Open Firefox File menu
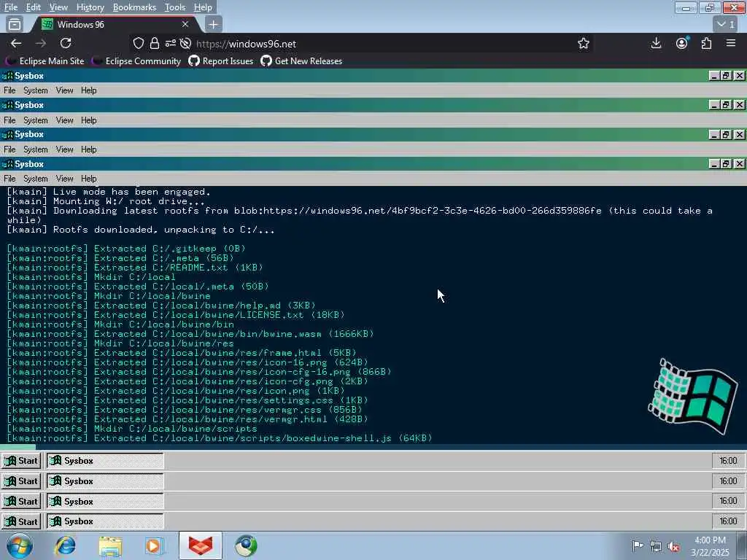The image size is (747, 560). [11, 7]
